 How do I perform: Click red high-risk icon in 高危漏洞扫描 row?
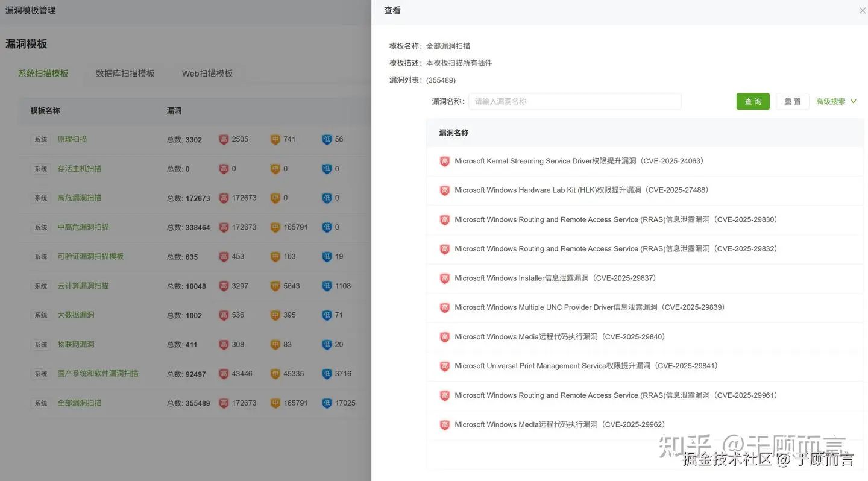point(224,198)
